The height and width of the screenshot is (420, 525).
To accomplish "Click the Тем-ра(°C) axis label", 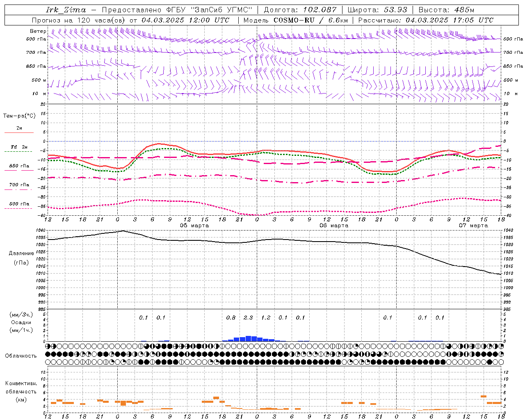I will pyautogui.click(x=19, y=116).
